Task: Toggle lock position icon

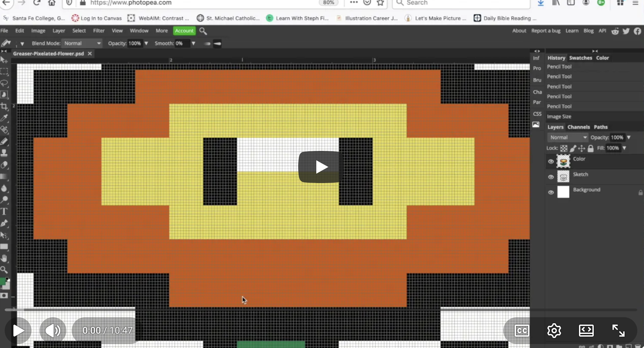Action: click(x=582, y=148)
